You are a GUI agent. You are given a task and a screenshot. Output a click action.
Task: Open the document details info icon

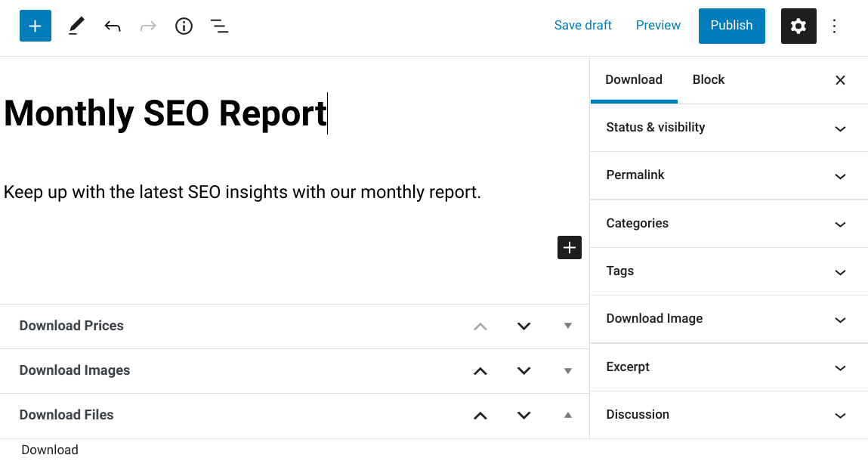(x=184, y=26)
